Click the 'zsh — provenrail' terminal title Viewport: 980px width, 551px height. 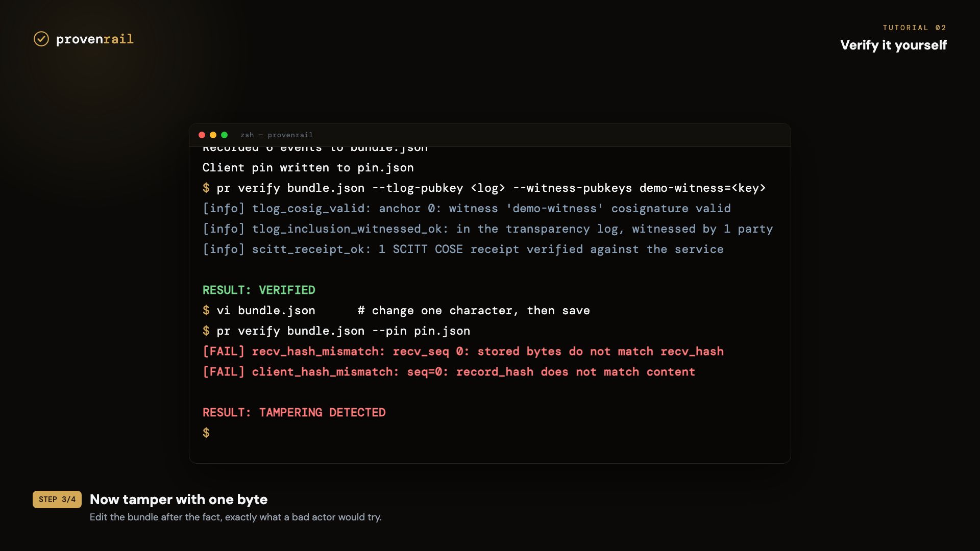(277, 135)
